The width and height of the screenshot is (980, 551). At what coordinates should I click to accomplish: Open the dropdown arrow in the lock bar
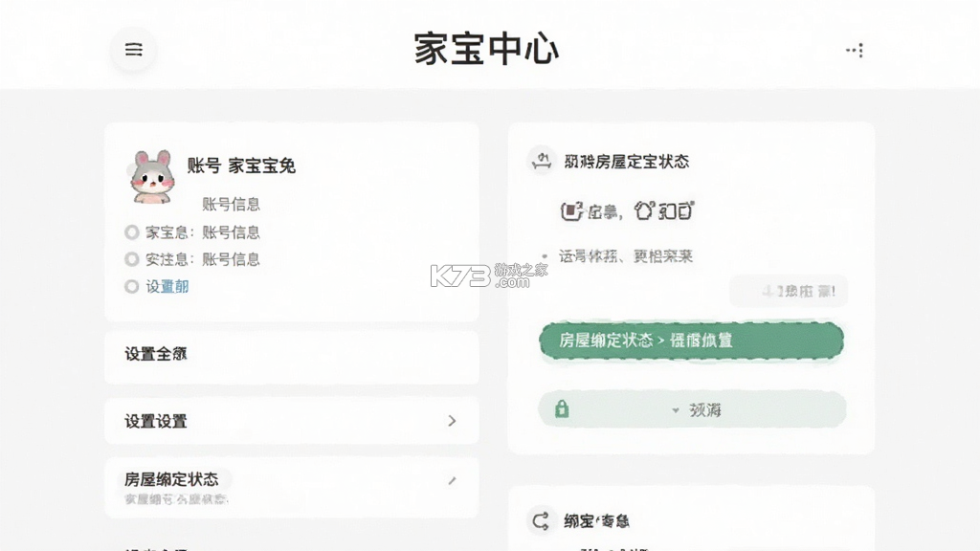675,410
